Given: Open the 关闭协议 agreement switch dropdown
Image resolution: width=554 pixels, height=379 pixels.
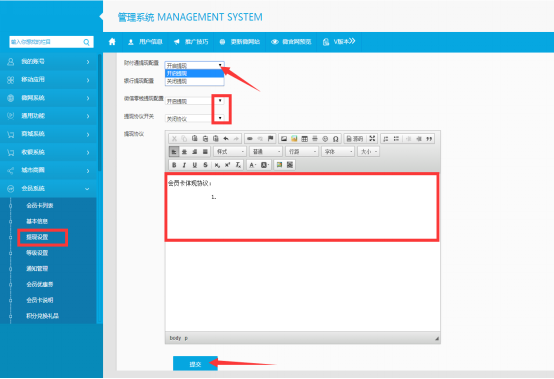Looking at the screenshot, I should click(x=194, y=119).
